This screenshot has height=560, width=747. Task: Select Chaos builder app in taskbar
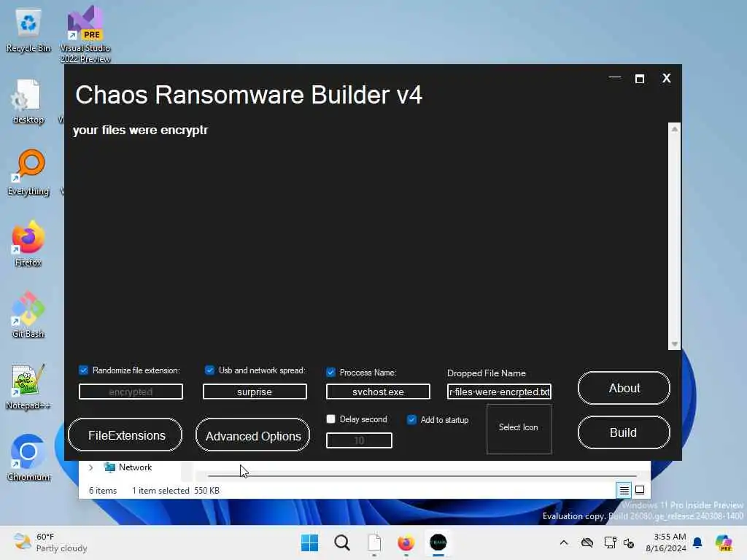tap(438, 542)
